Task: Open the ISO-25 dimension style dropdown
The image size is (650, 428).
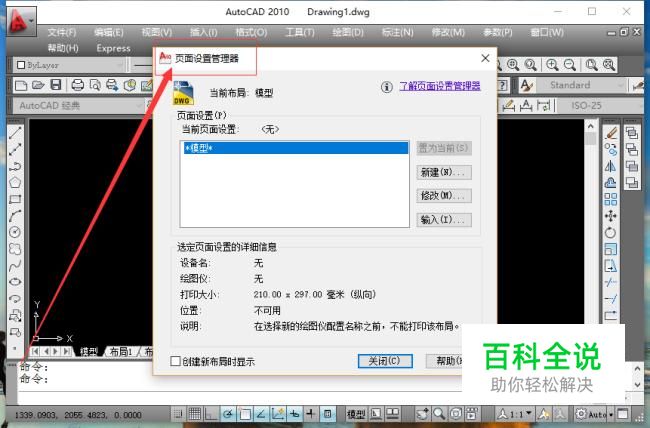Action: point(601,106)
